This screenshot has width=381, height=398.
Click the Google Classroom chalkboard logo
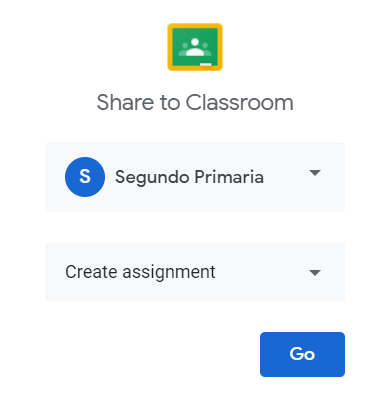click(195, 47)
